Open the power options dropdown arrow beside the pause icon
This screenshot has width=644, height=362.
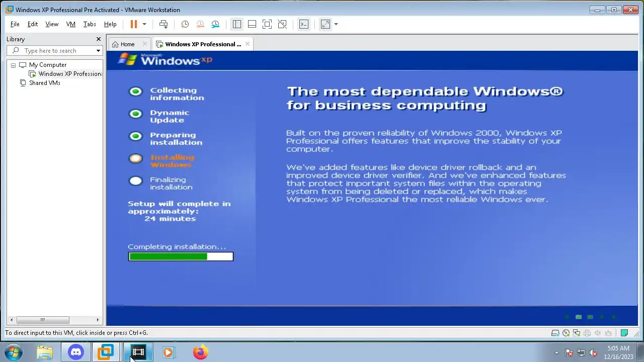(x=144, y=24)
